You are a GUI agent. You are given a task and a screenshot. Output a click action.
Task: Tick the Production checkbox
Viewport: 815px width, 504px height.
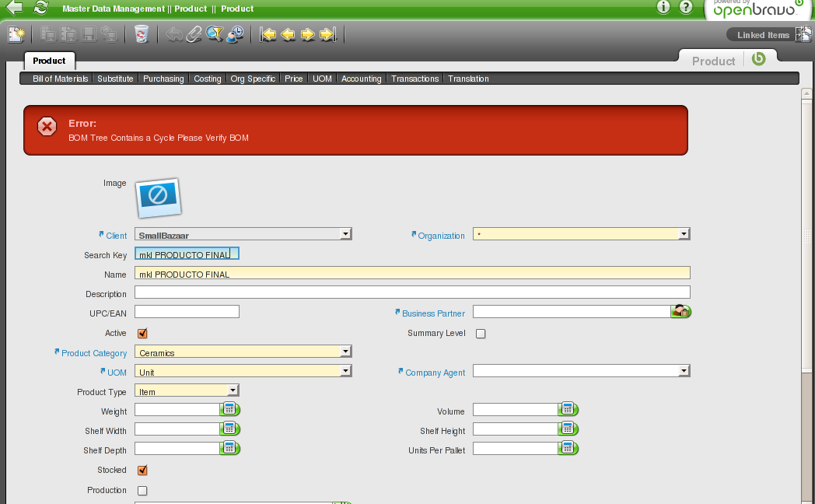pyautogui.click(x=142, y=491)
